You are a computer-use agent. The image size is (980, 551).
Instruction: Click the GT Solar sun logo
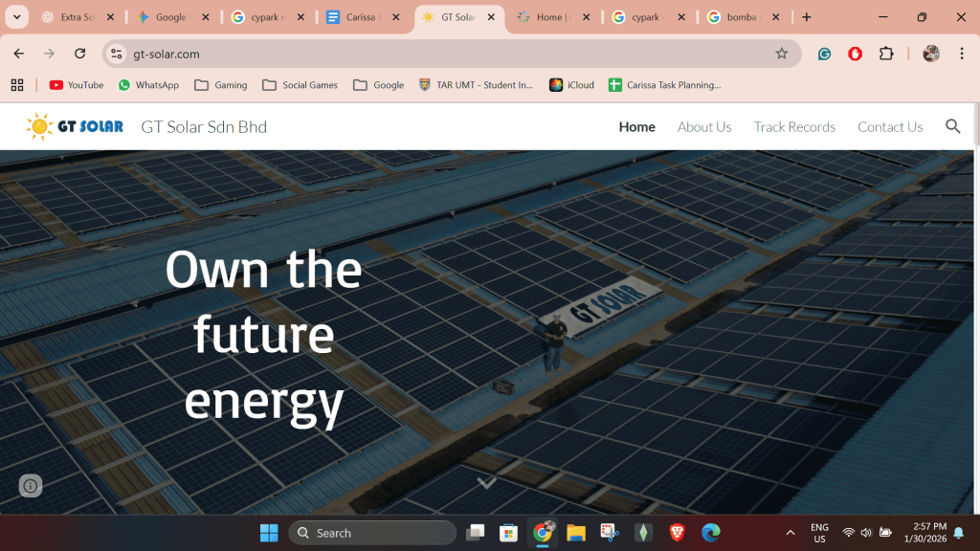pyautogui.click(x=39, y=125)
